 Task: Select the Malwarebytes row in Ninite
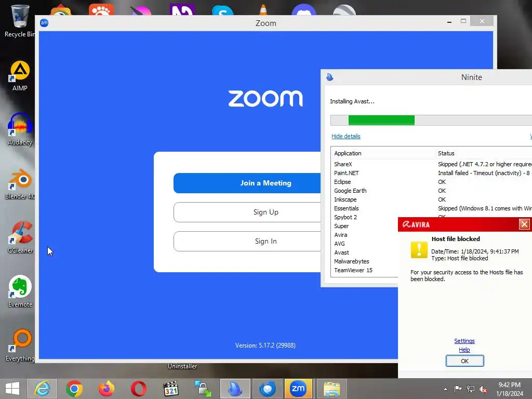point(364,261)
